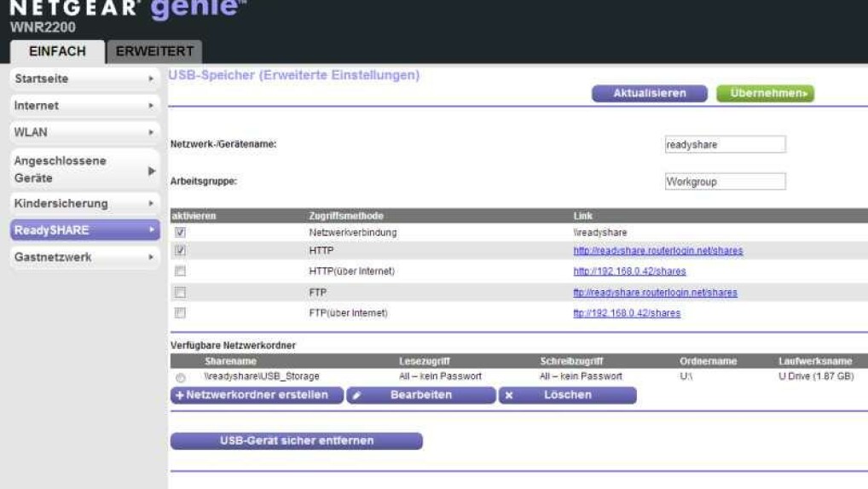This screenshot has width=868, height=489.
Task: Switch to the ERWEITERT tab
Action: click(x=154, y=51)
